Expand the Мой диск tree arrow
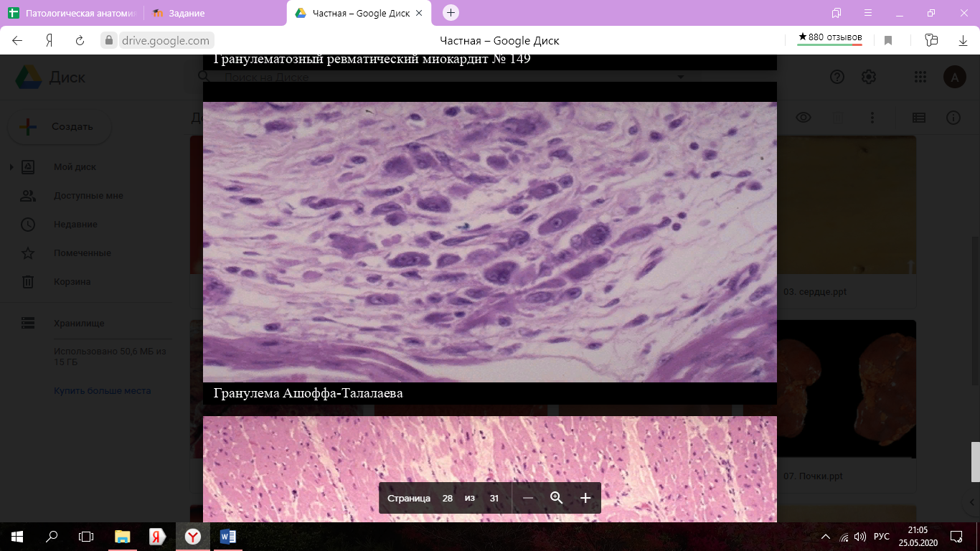980x551 pixels. click(11, 167)
